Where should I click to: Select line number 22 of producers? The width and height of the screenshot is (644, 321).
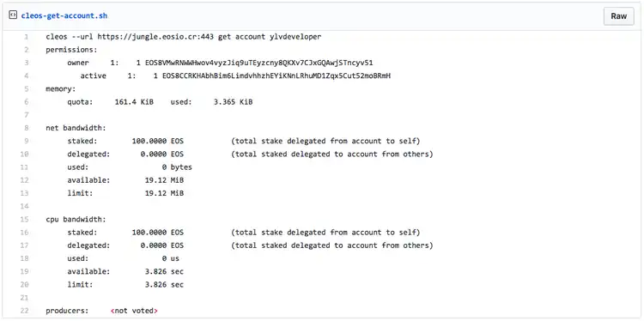tap(25, 312)
